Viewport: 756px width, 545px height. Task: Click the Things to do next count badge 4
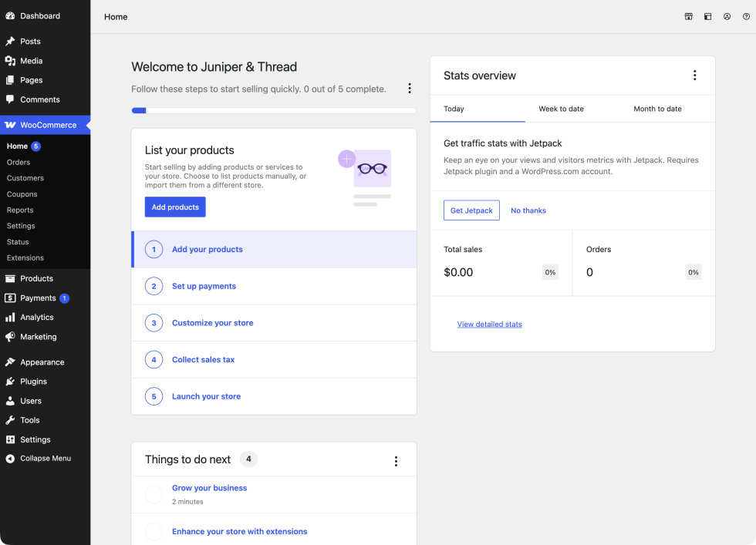pos(248,459)
